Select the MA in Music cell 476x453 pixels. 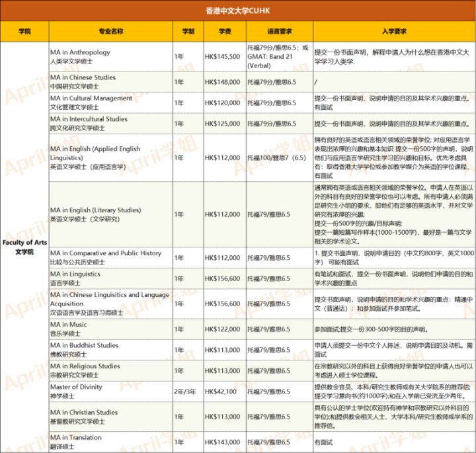click(x=111, y=329)
